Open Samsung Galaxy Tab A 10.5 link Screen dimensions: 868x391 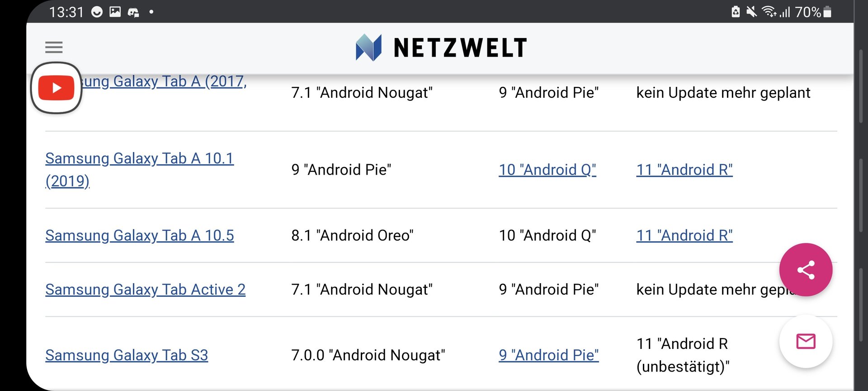pos(140,235)
